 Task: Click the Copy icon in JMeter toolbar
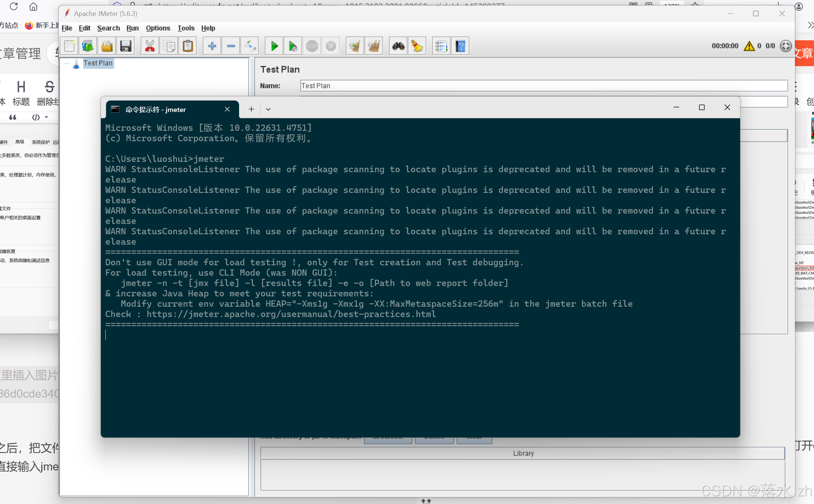169,46
